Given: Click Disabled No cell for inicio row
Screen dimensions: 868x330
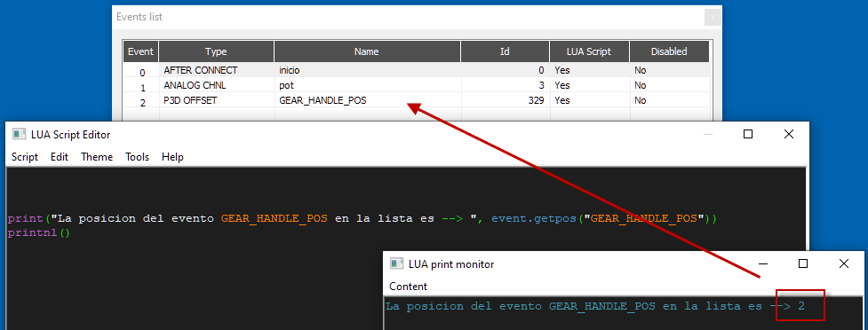Looking at the screenshot, I should point(670,70).
